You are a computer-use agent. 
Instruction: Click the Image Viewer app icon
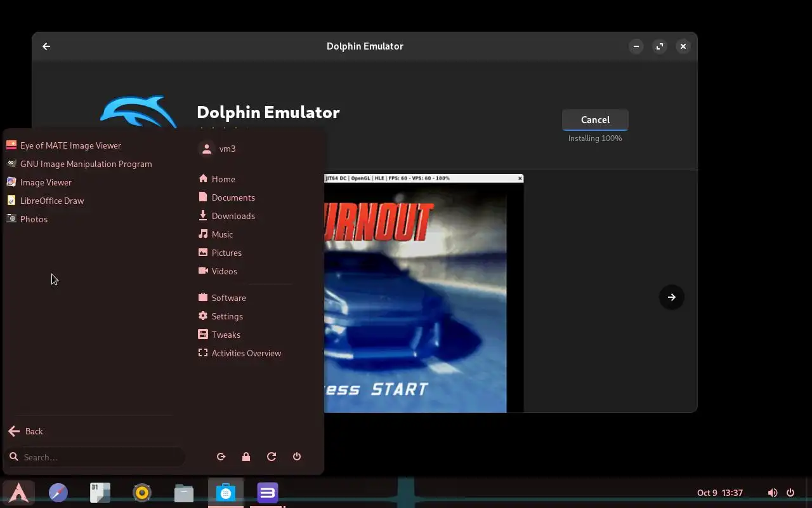[11, 182]
